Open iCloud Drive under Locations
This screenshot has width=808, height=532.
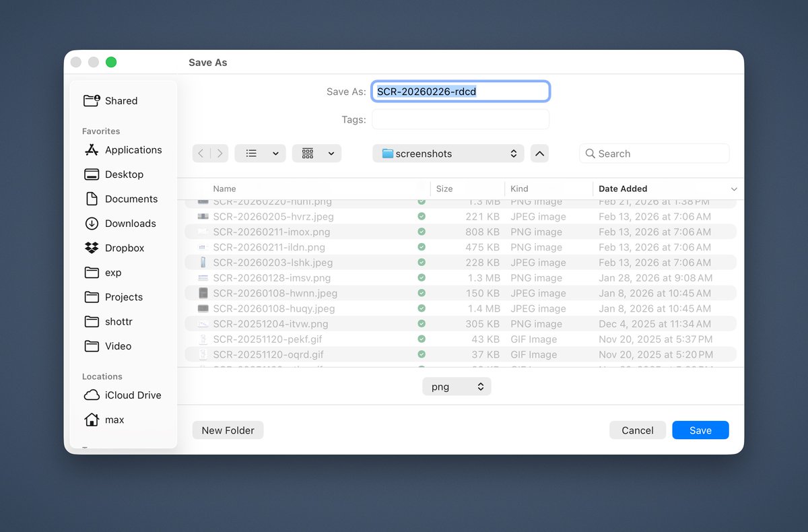(123, 395)
